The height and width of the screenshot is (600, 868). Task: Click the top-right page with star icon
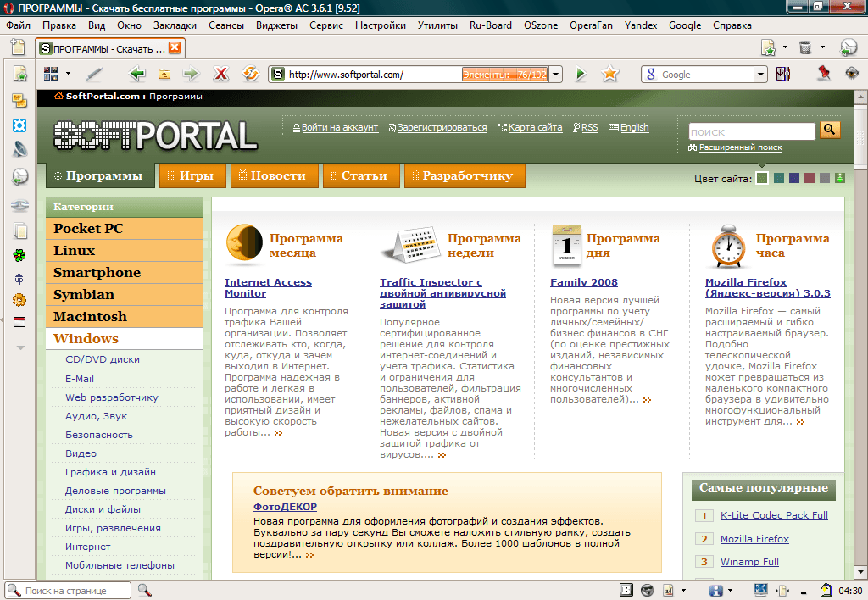(768, 47)
